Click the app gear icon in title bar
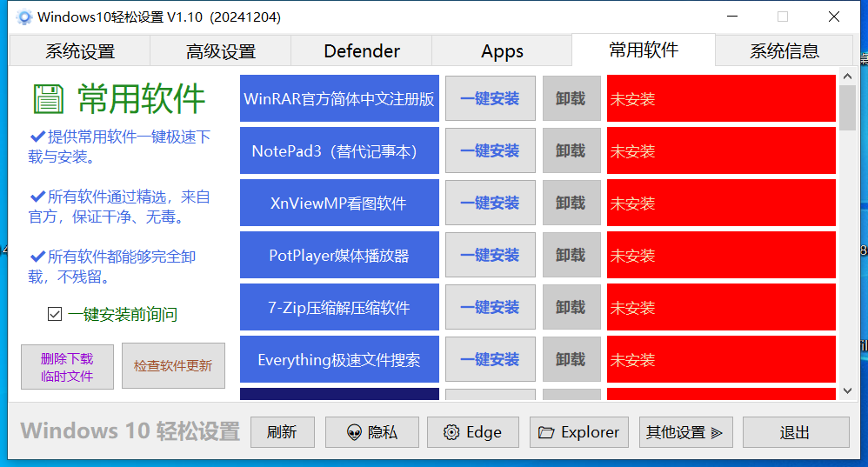The image size is (868, 467). click(x=23, y=17)
